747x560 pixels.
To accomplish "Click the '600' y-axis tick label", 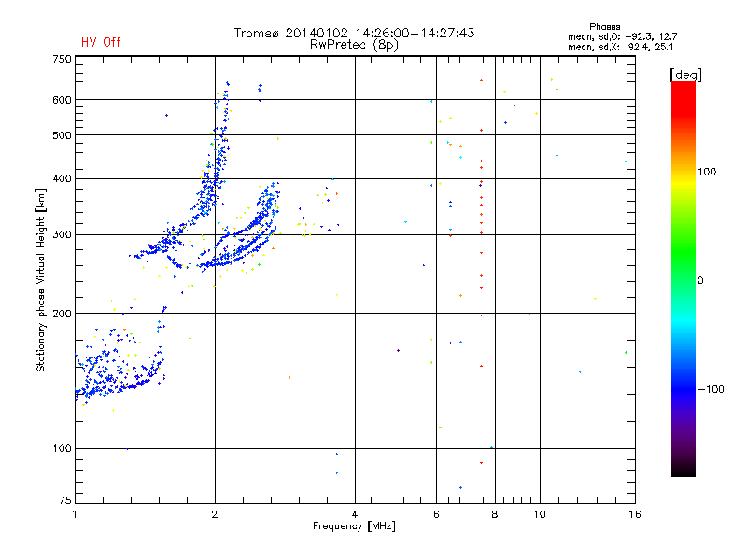I will [x=62, y=100].
